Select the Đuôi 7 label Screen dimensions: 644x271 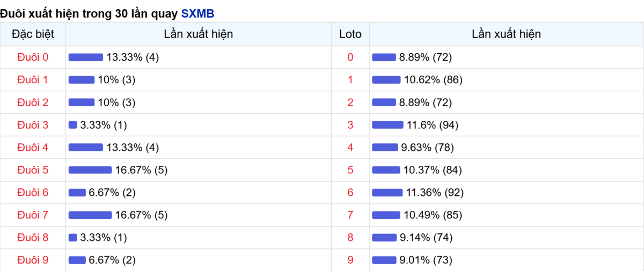point(33,215)
